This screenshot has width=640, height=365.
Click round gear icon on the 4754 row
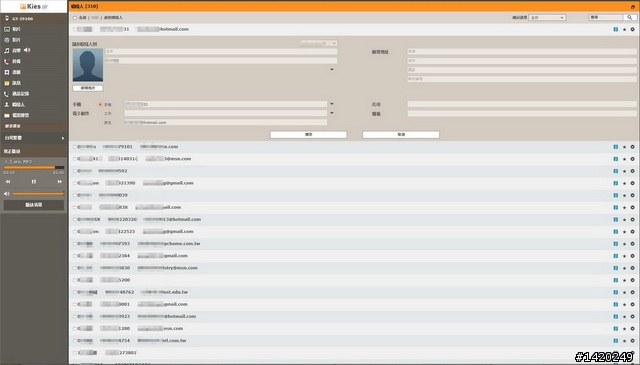pos(632,341)
